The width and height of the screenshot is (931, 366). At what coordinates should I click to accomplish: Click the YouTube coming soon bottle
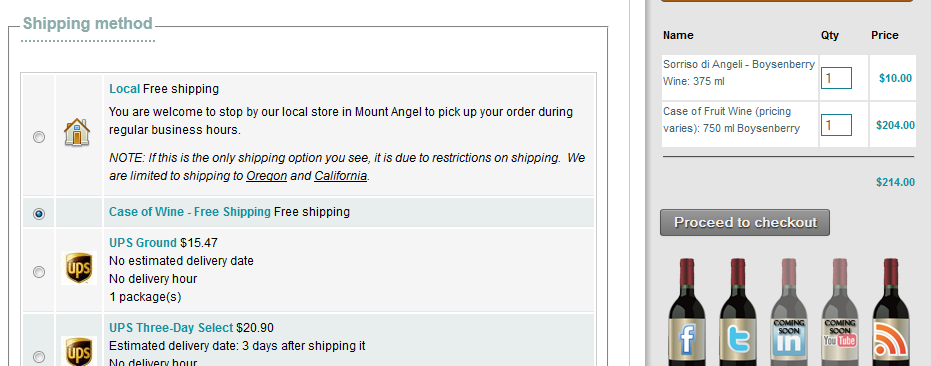pyautogui.click(x=840, y=313)
